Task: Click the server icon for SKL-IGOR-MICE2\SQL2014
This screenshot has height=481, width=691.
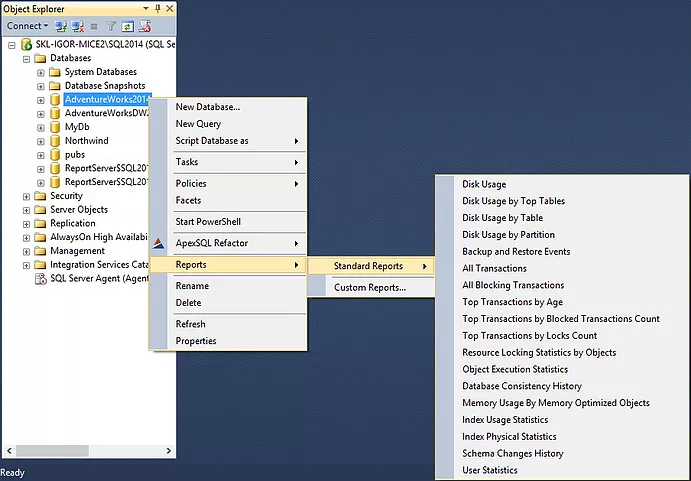Action: pyautogui.click(x=26, y=44)
